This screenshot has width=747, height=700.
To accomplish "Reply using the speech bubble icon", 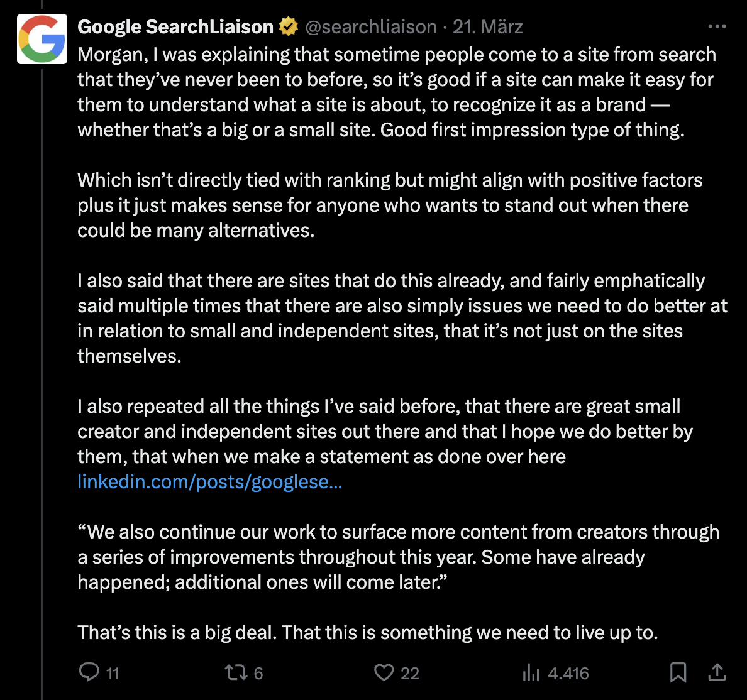I will coord(88,672).
